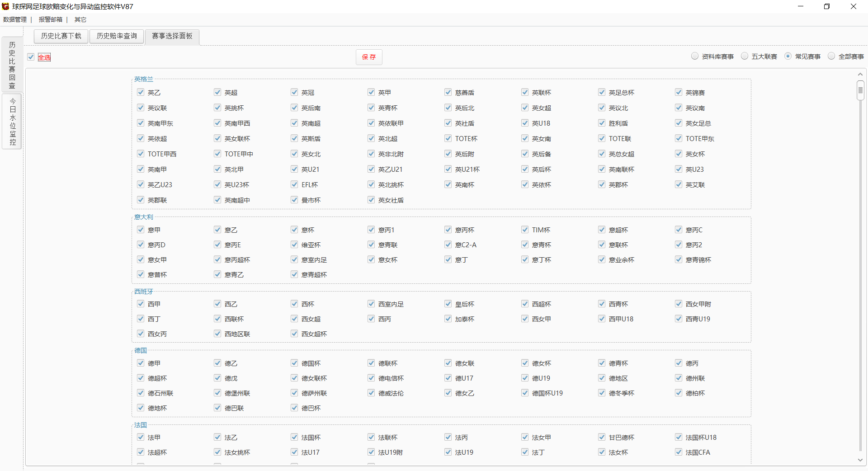Toggle the 英足总杯 checkbox
This screenshot has height=471, width=868.
tap(602, 92)
